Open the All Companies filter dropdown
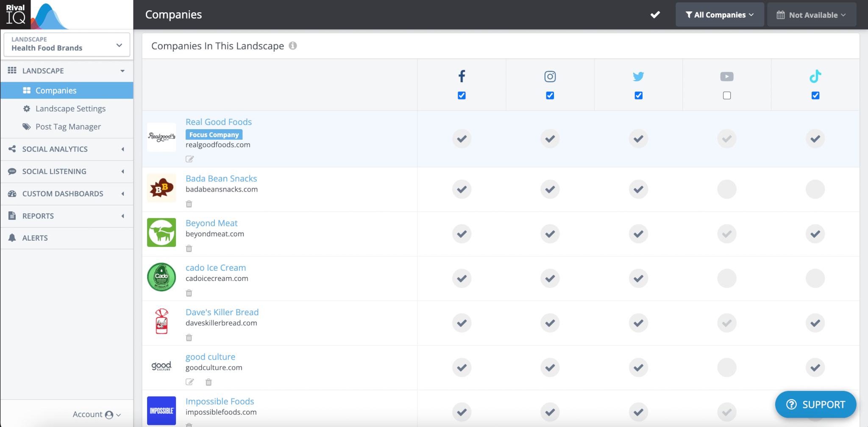The image size is (868, 427). point(719,14)
